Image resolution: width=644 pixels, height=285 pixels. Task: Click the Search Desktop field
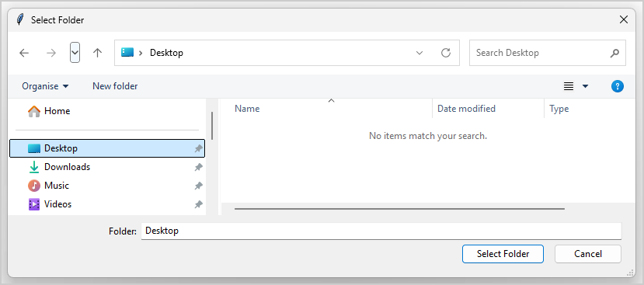point(548,53)
